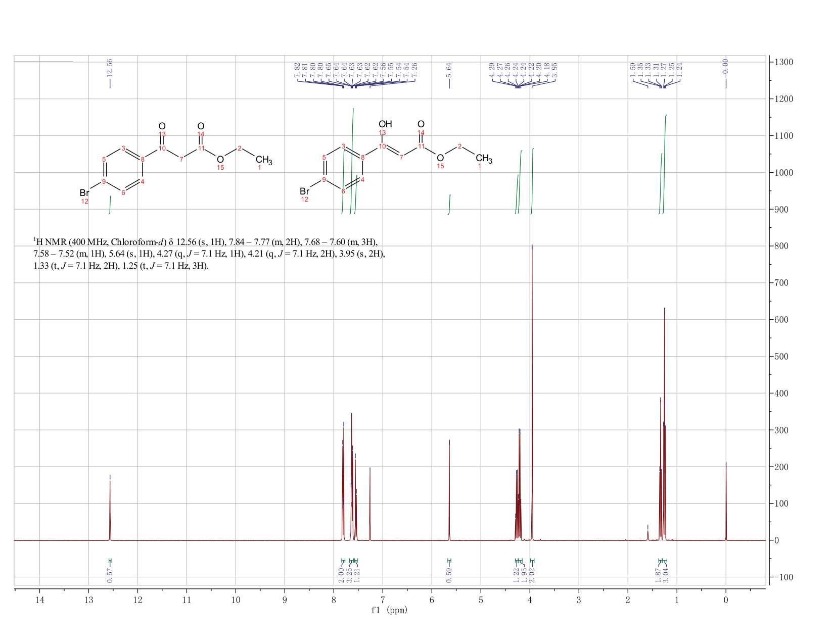Click the enol OH peak at 12.56 ppm
Screen dimensions: 834x644
110,510
